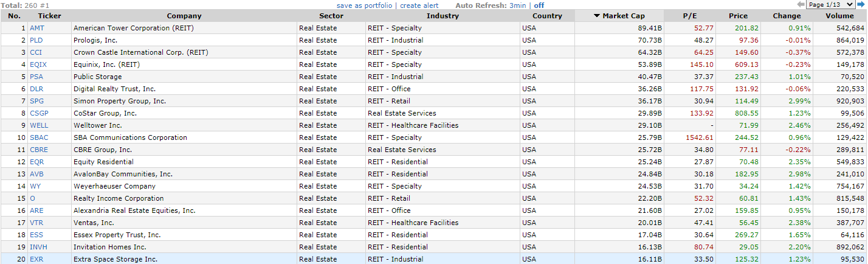Screen dimensions: 868x264
Task: Open the AMT ticker link
Action: pos(37,28)
